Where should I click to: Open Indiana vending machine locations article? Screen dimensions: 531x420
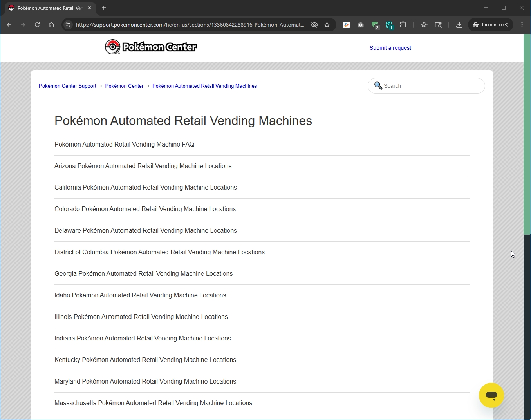tap(143, 338)
